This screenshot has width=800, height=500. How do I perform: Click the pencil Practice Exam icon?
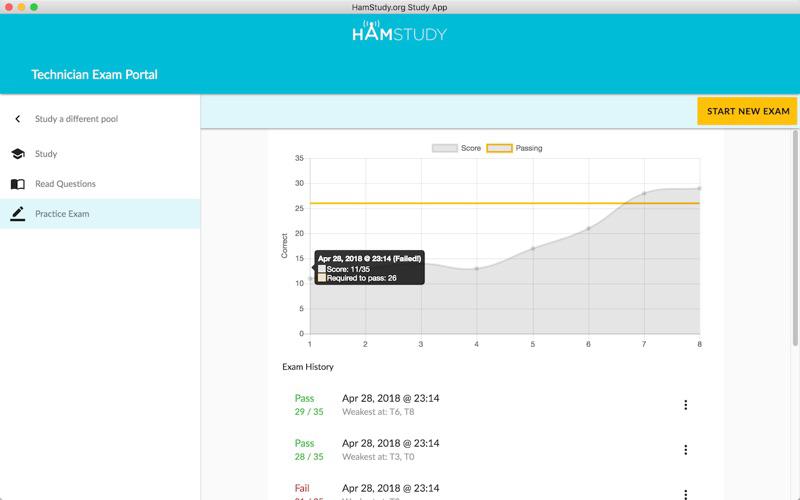point(18,213)
